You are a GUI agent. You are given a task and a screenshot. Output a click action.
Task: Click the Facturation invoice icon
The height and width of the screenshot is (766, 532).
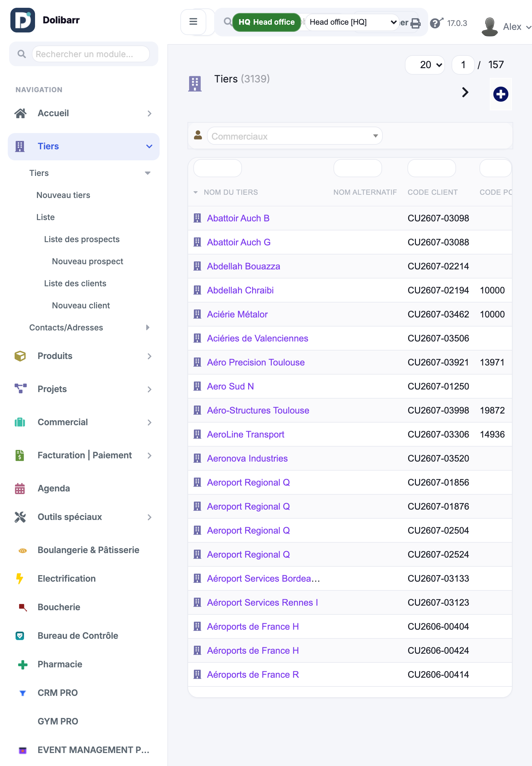point(20,455)
